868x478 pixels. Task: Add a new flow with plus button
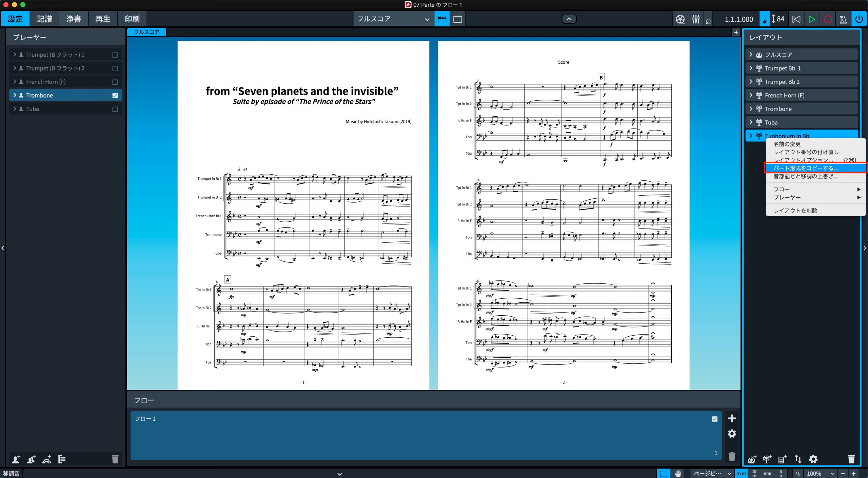[x=732, y=419]
